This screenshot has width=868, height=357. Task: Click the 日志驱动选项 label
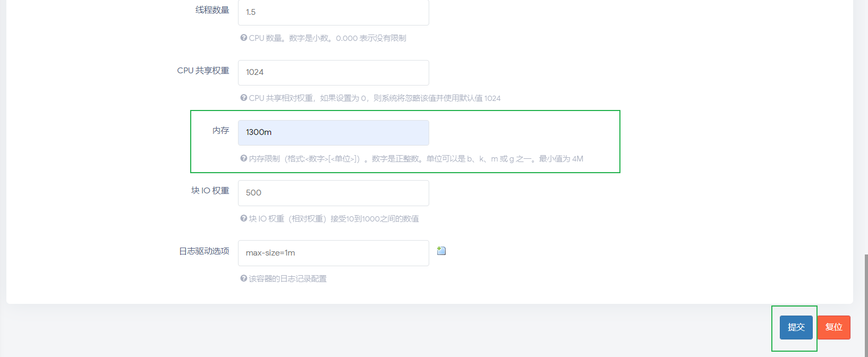[204, 251]
